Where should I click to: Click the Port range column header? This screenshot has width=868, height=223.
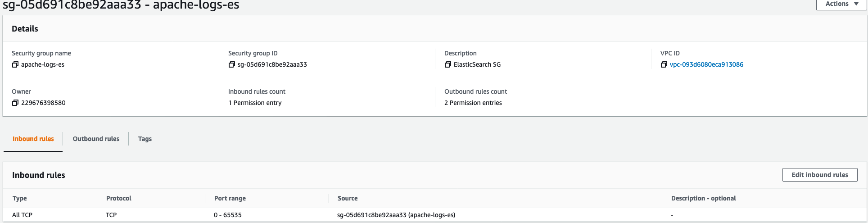click(x=230, y=198)
